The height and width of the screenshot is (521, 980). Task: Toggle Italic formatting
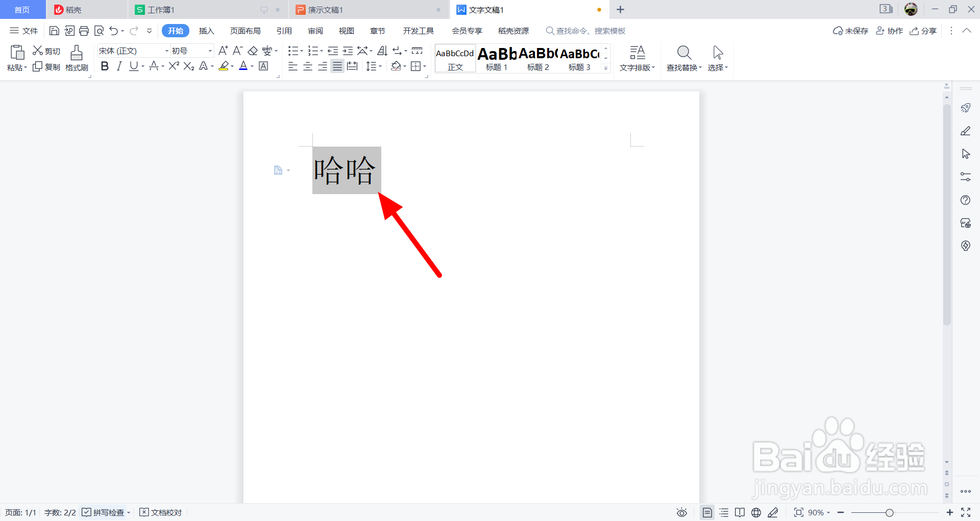click(119, 66)
